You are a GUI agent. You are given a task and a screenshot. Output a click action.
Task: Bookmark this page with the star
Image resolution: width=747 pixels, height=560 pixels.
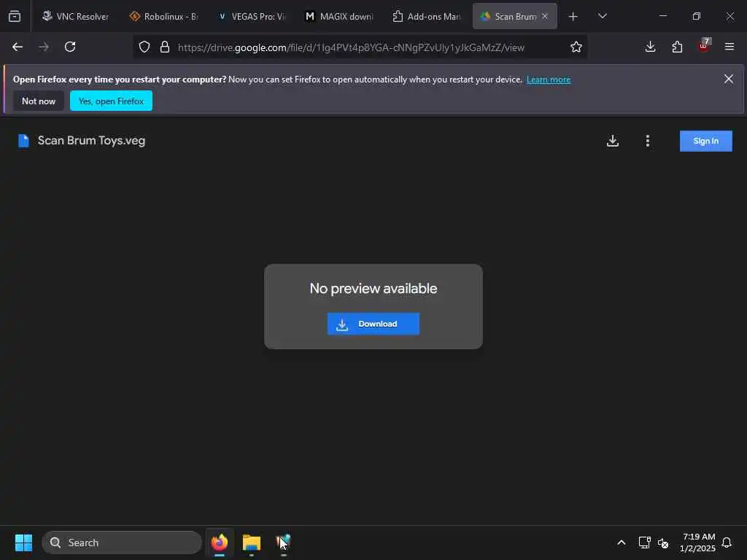(x=576, y=47)
